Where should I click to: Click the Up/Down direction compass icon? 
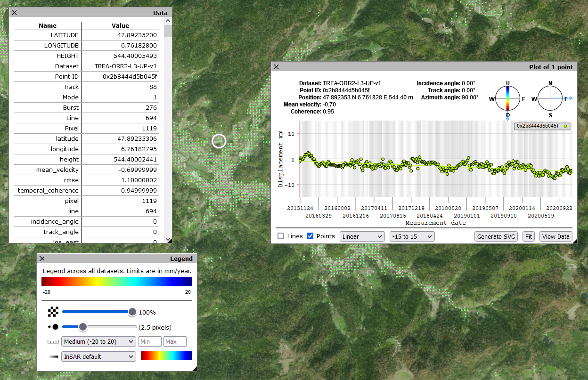tap(508, 99)
